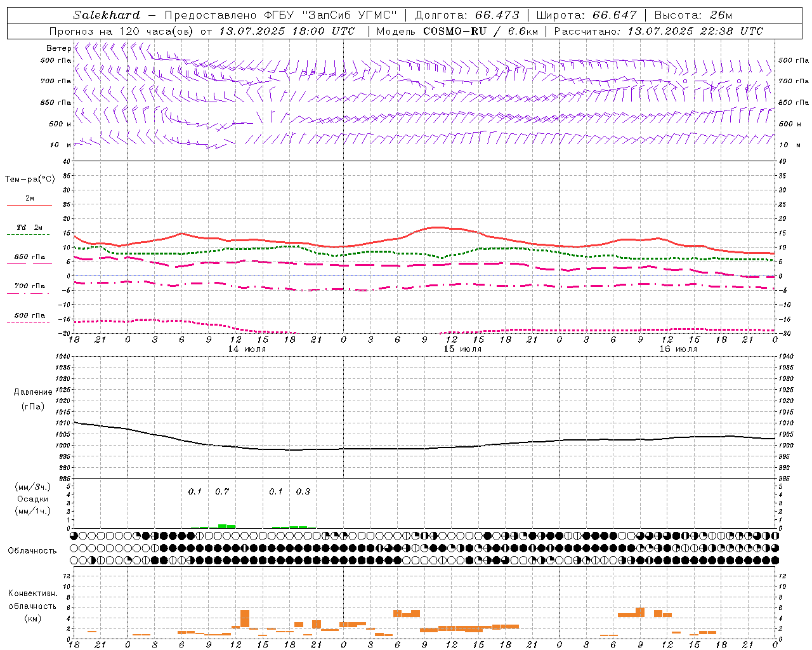Click the 'Облачность' cloud cover label
Screen dimensions: 812x650
point(32,551)
